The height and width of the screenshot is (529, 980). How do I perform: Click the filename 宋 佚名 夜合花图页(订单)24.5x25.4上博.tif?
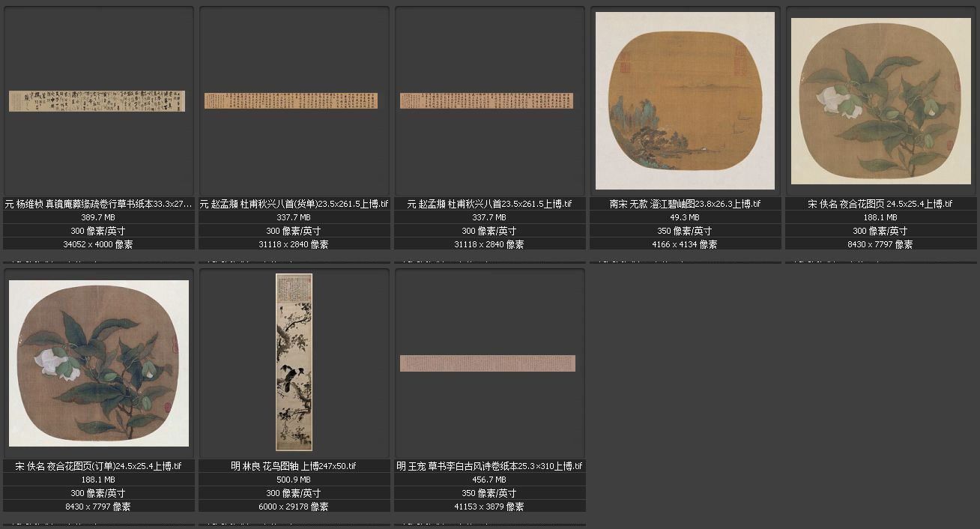pyautogui.click(x=98, y=466)
